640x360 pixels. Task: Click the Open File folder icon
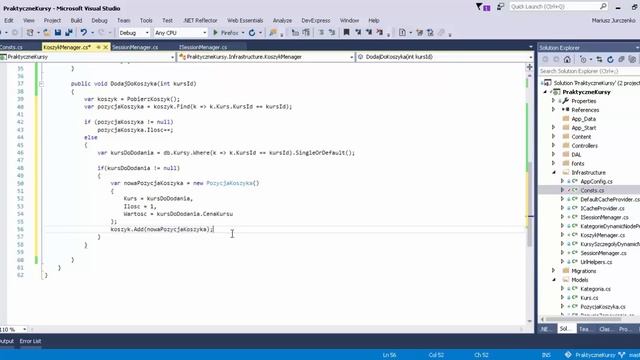[47, 32]
